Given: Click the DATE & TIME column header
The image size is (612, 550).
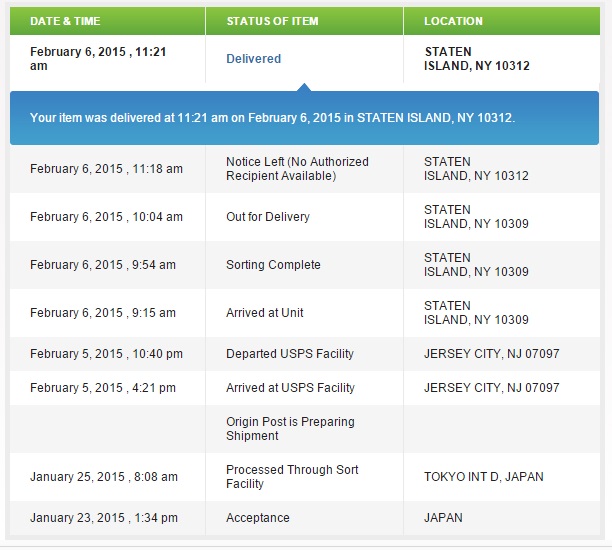Looking at the screenshot, I should (x=65, y=21).
